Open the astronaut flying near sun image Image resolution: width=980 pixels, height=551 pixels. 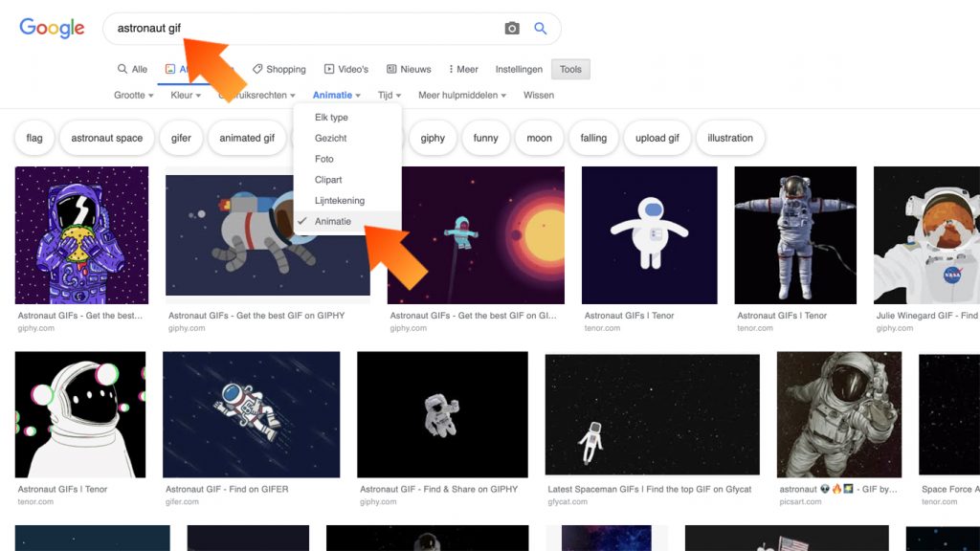[476, 235]
